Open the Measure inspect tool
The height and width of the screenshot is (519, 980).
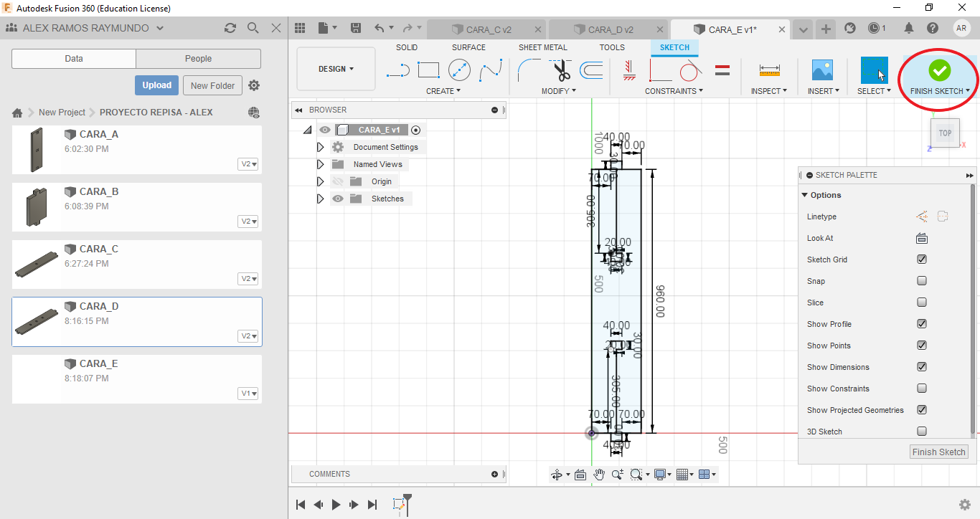[769, 70]
